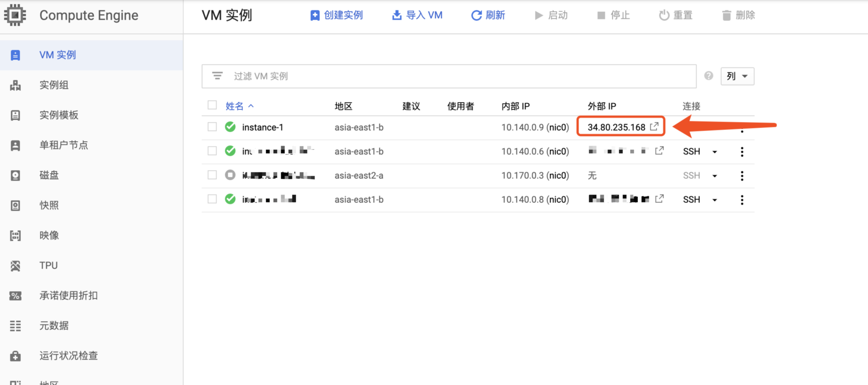The width and height of the screenshot is (868, 385).
Task: Click the 停止 button
Action: tap(613, 15)
